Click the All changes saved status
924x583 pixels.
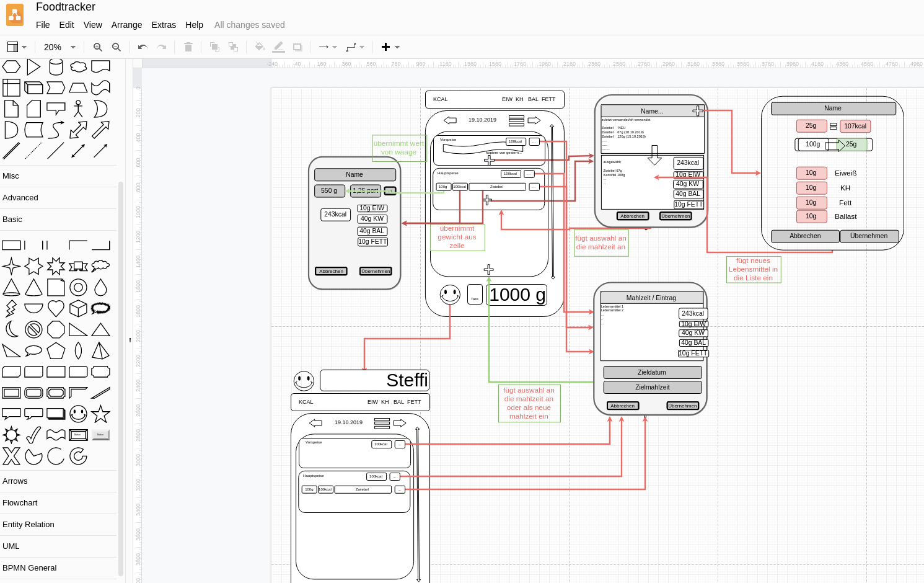point(250,25)
